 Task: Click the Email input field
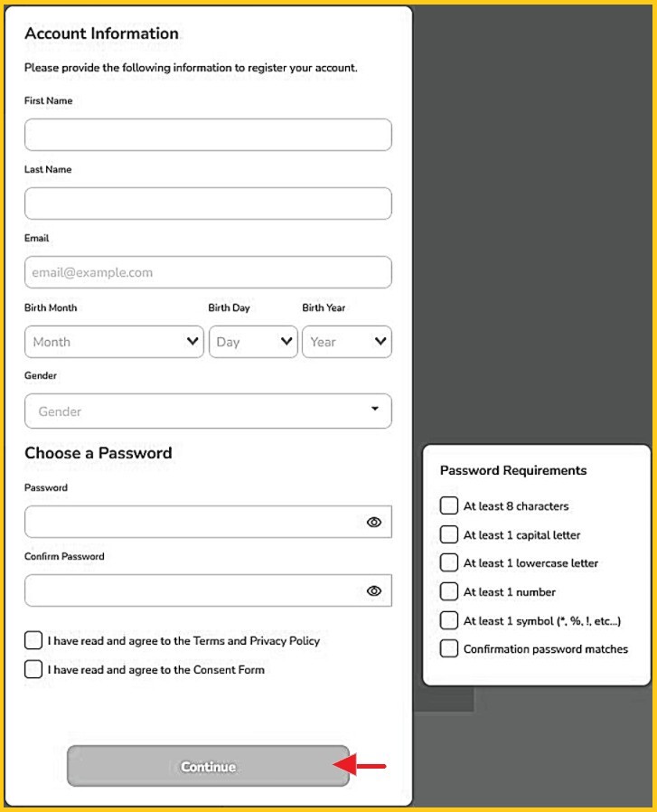pos(208,272)
